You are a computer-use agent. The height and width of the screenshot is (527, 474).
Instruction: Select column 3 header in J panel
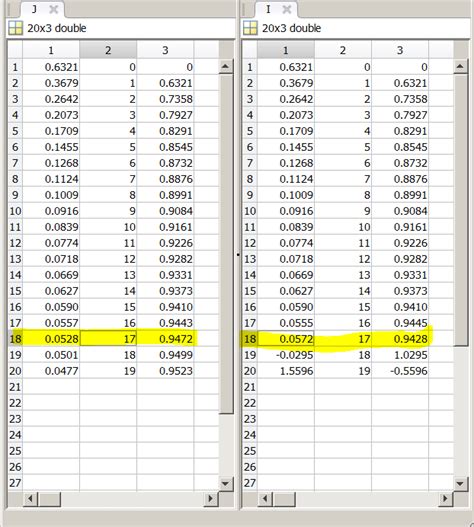[x=165, y=50]
